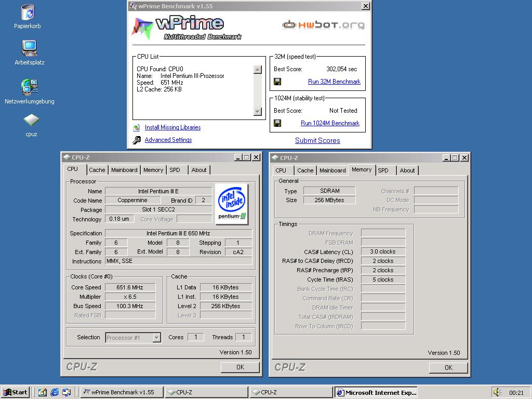Click the Multiplier x 6.5 field
The image size is (532, 399).
(x=130, y=297)
